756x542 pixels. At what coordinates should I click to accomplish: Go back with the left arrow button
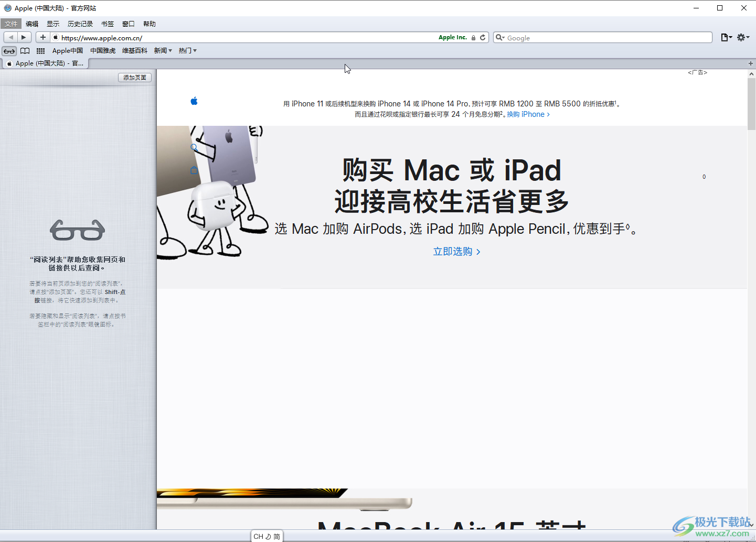click(10, 37)
